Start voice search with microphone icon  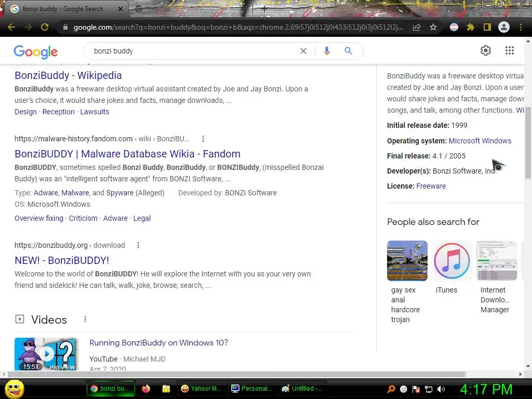point(327,51)
